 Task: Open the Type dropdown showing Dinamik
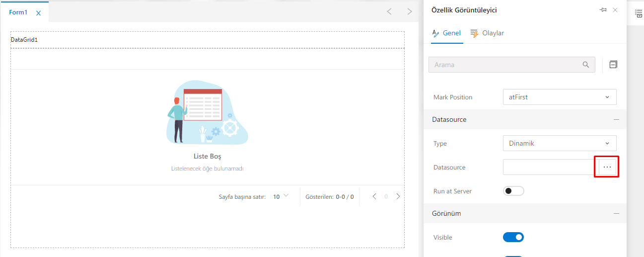560,143
